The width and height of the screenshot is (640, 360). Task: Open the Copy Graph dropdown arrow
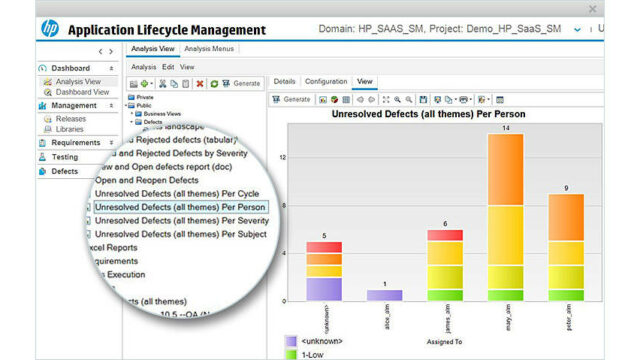(x=456, y=100)
